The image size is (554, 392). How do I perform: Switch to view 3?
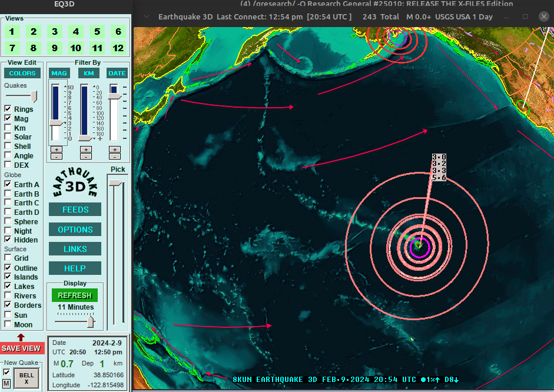pos(55,32)
